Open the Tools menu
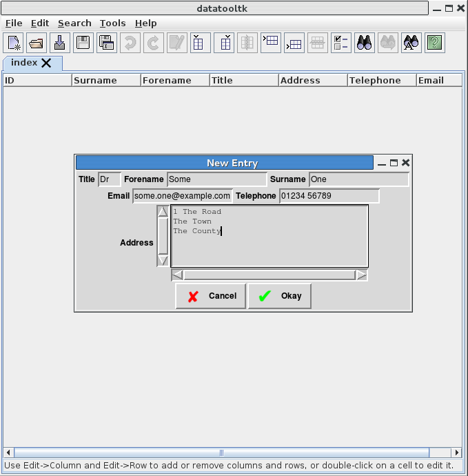Image resolution: width=468 pixels, height=476 pixels. [112, 23]
